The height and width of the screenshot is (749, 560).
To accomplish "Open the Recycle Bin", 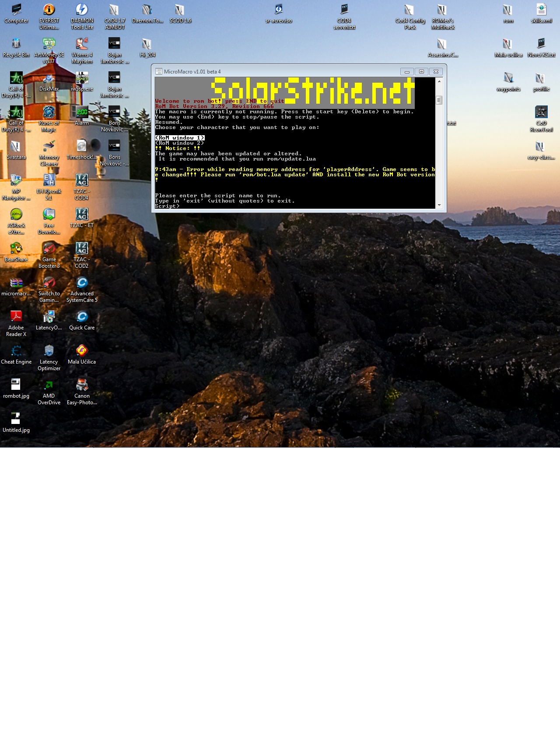I will (x=16, y=44).
